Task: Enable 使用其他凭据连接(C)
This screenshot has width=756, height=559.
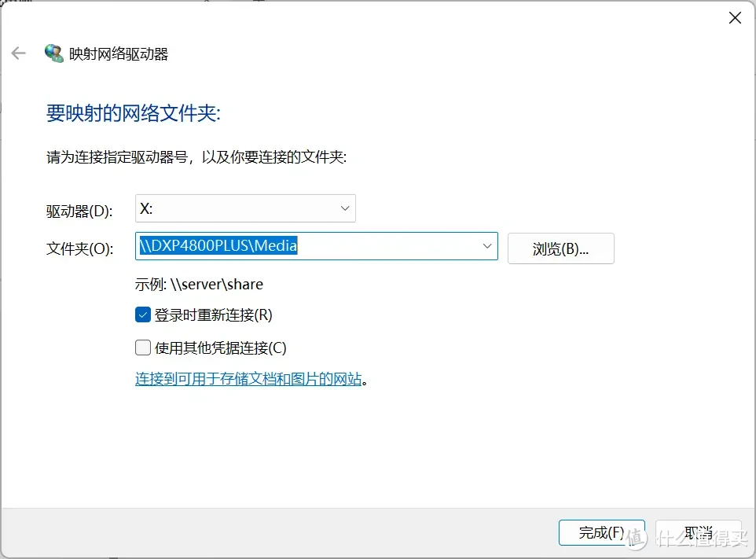Action: 143,347
